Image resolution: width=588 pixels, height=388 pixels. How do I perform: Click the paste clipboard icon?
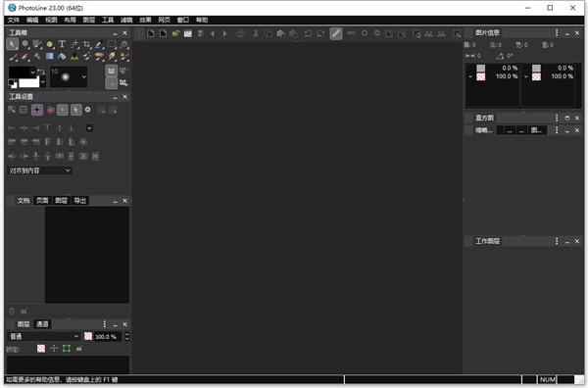[280, 33]
